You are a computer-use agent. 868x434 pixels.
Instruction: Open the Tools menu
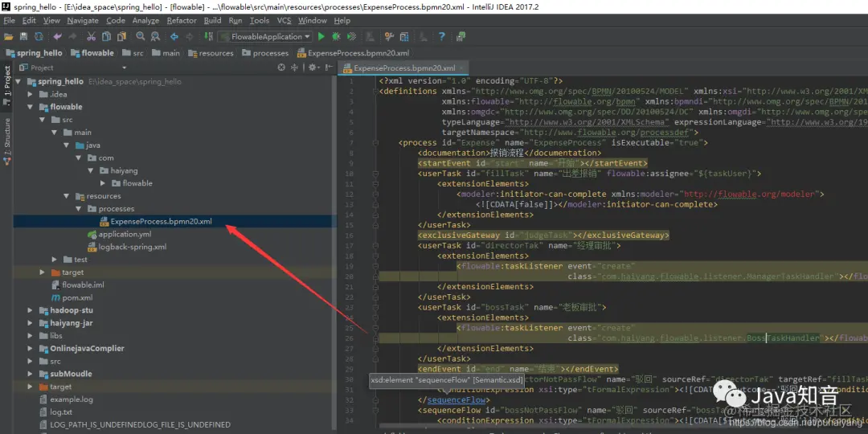tap(259, 20)
